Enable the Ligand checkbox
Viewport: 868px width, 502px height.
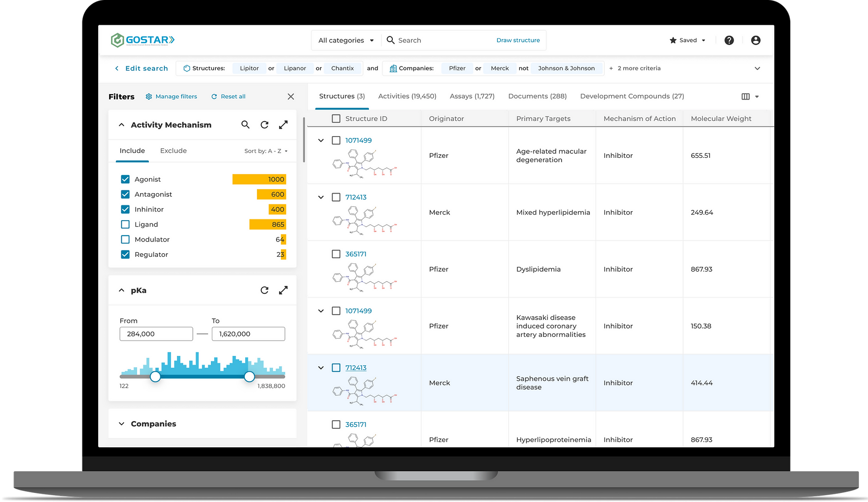coord(125,224)
